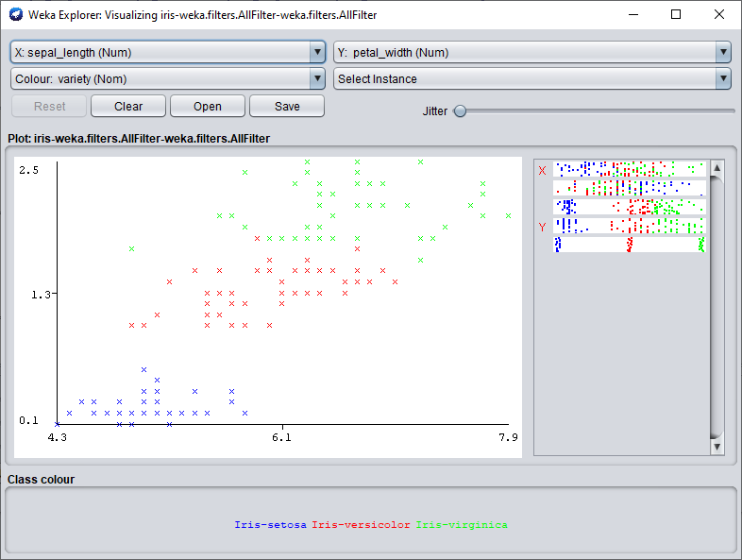Close the Weka visualization window

pyautogui.click(x=718, y=15)
